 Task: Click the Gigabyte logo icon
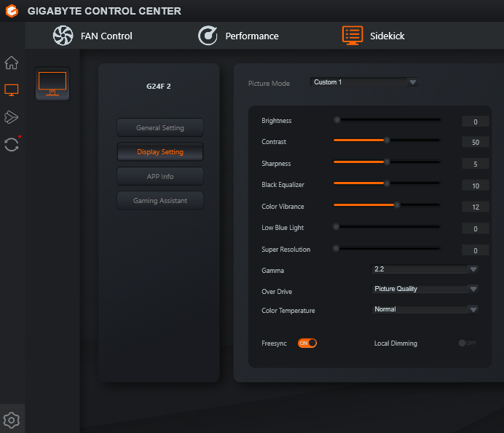point(12,11)
